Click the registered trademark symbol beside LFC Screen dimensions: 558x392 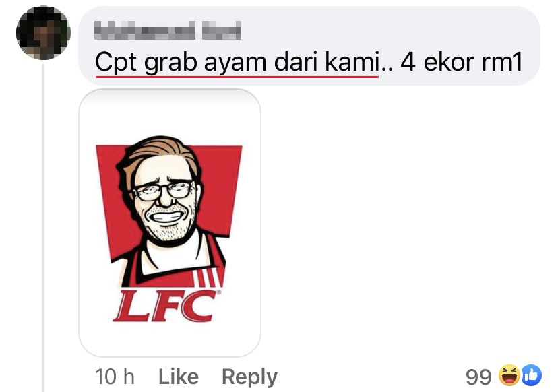(218, 292)
